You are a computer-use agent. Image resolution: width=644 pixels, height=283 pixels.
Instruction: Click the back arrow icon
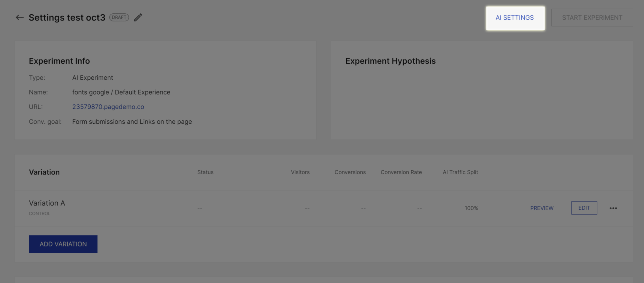point(20,18)
